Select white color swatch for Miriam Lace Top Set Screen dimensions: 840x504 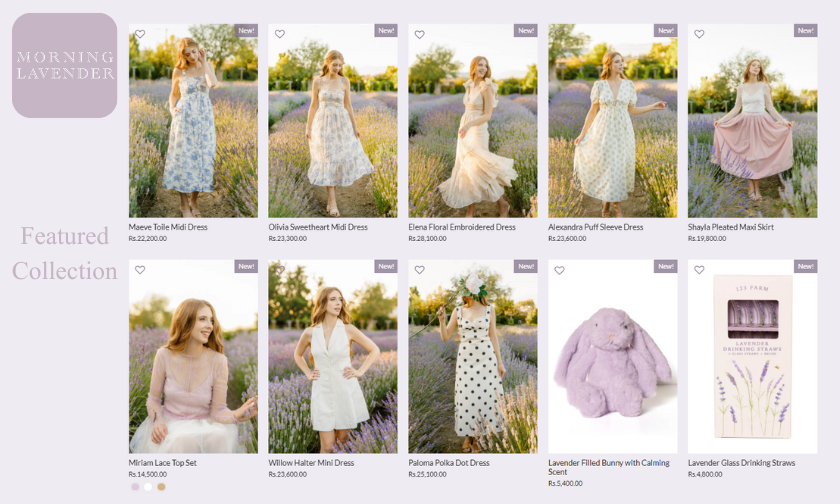148,487
